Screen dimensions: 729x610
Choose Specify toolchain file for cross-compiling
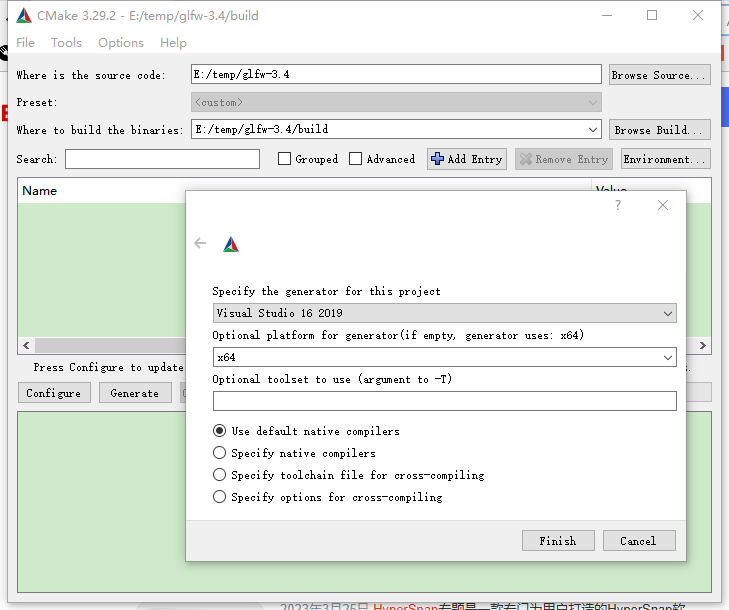click(x=220, y=475)
